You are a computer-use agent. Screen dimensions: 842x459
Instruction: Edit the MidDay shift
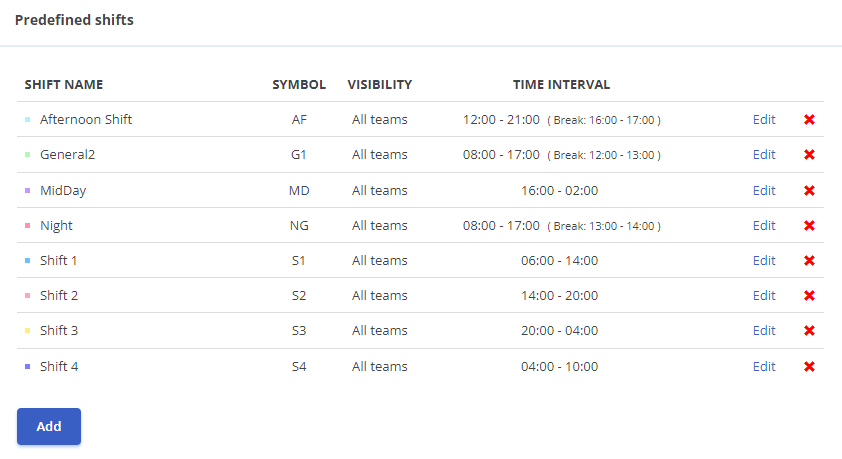pos(764,190)
